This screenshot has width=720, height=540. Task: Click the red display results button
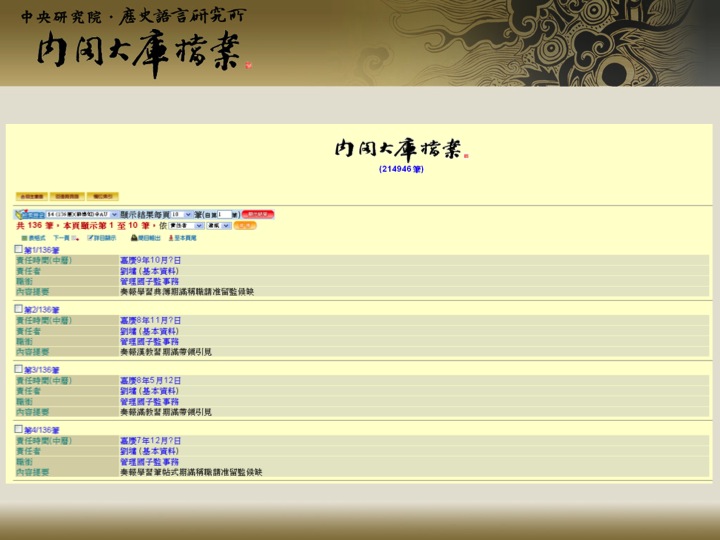(x=258, y=214)
